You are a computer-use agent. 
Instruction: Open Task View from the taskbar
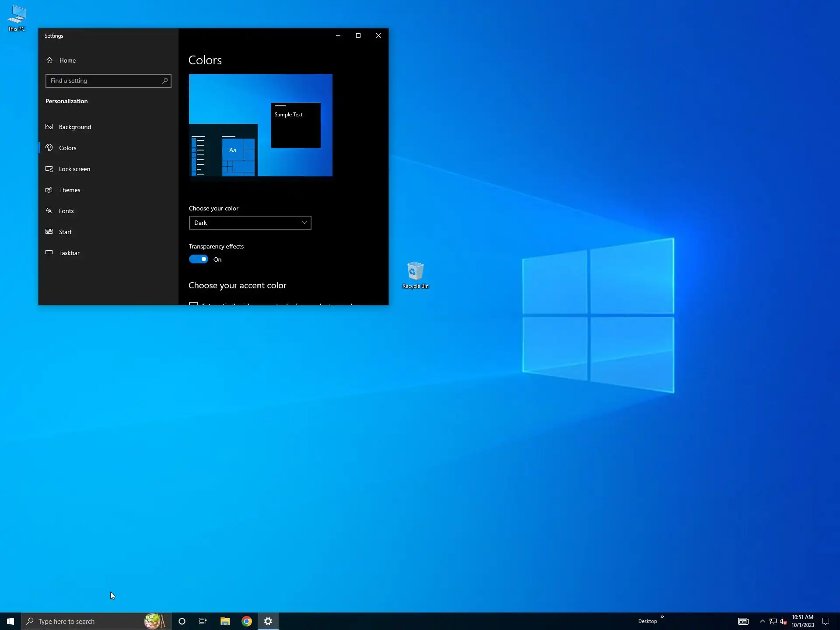203,621
